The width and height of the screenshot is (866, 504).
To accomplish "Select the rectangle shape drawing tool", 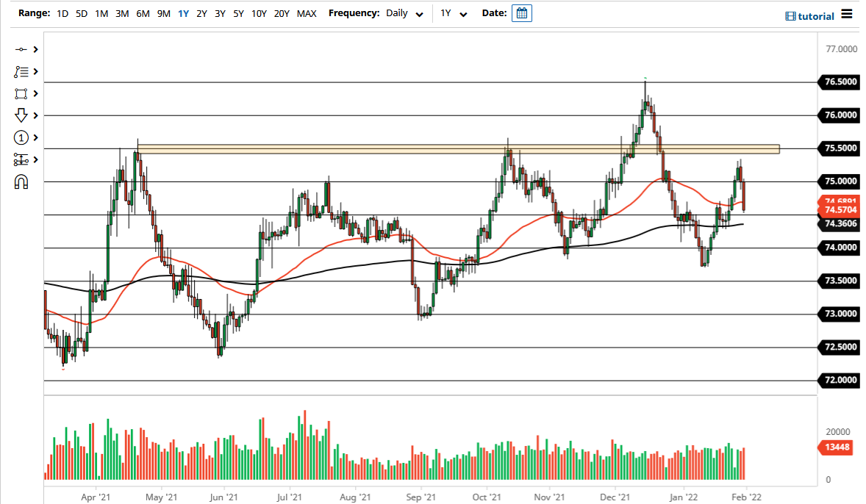I will [21, 93].
